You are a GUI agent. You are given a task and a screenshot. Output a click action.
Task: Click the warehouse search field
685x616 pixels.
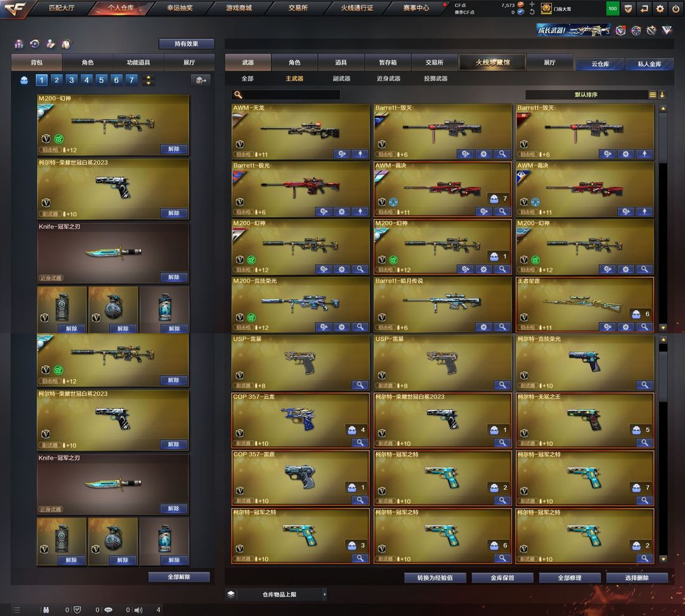point(286,94)
